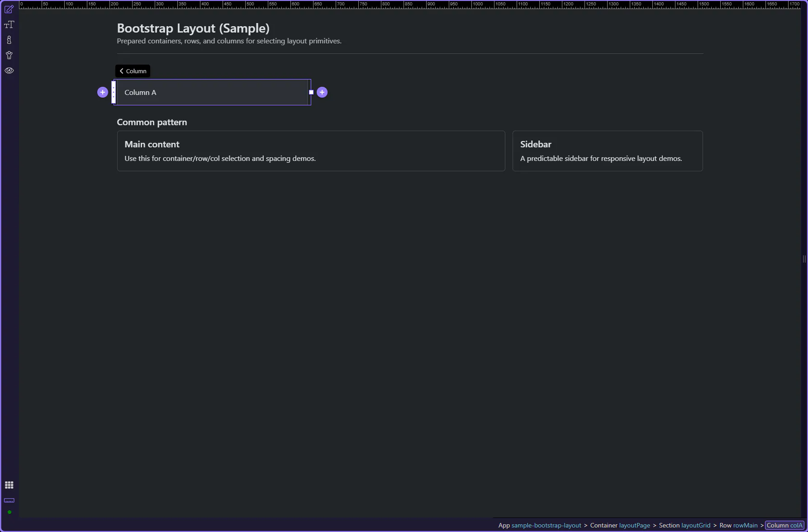This screenshot has width=808, height=532.
Task: Click the Column colA breadcrumb item
Action: (784, 525)
